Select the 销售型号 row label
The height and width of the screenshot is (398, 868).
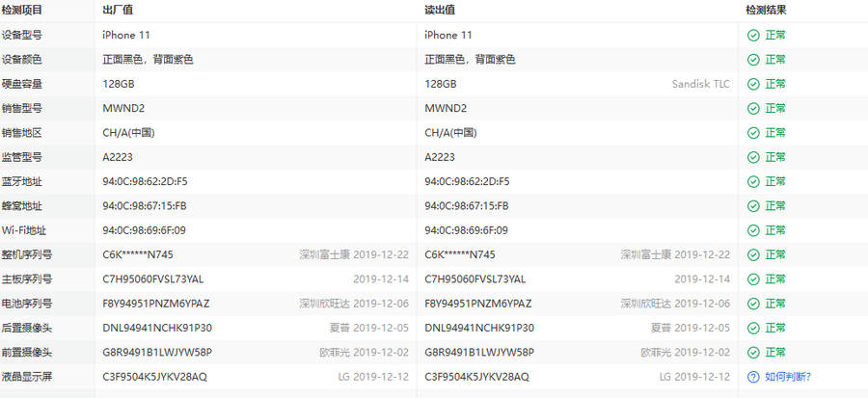(x=21, y=108)
